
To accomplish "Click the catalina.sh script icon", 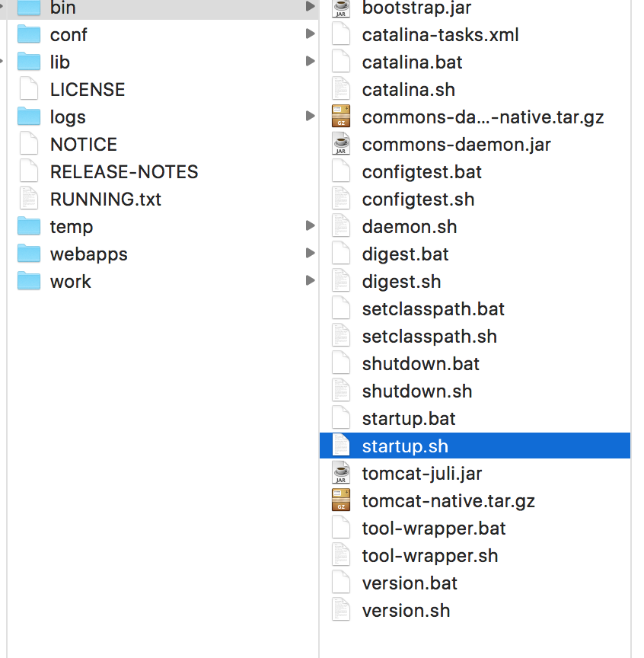I will coord(341,89).
